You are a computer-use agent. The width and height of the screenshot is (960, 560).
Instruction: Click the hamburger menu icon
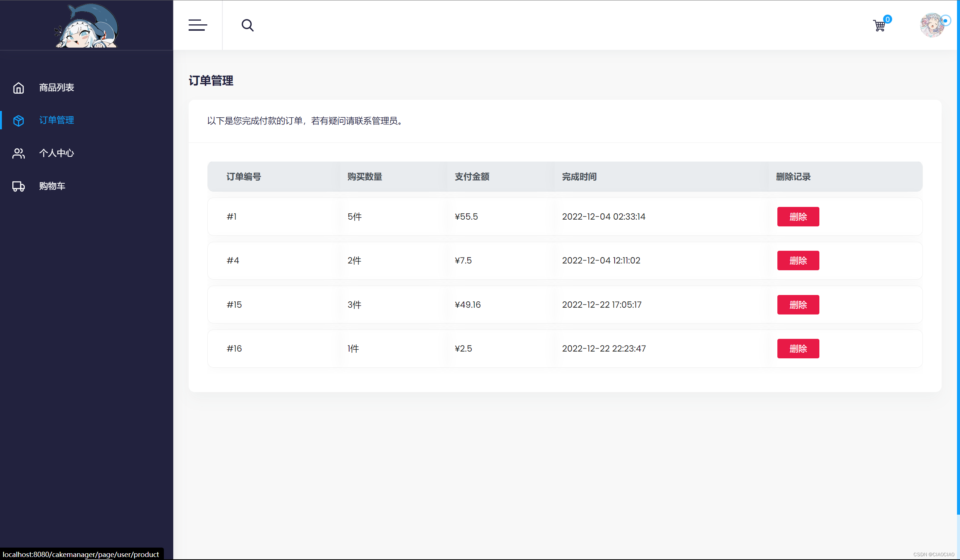(x=198, y=25)
